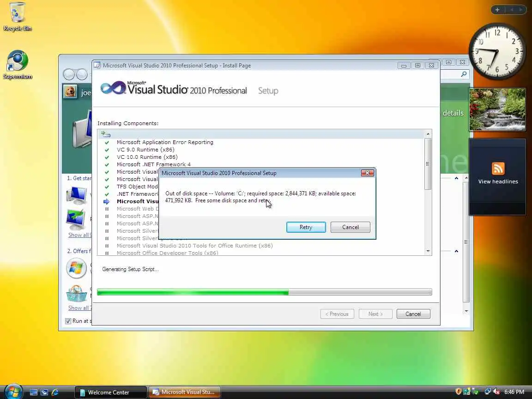Launch the Supermium desktop shortcut
Image resolution: width=532 pixels, height=399 pixels.
click(18, 65)
